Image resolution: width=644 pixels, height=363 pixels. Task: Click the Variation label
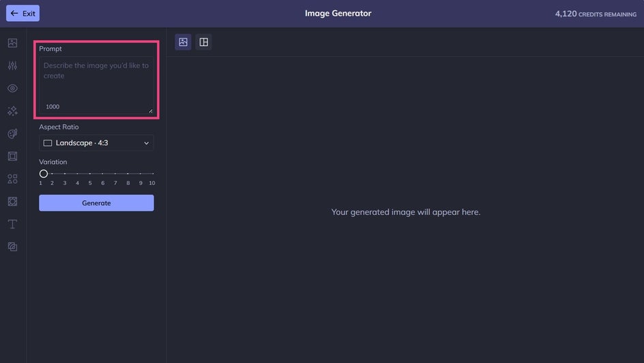tap(53, 162)
